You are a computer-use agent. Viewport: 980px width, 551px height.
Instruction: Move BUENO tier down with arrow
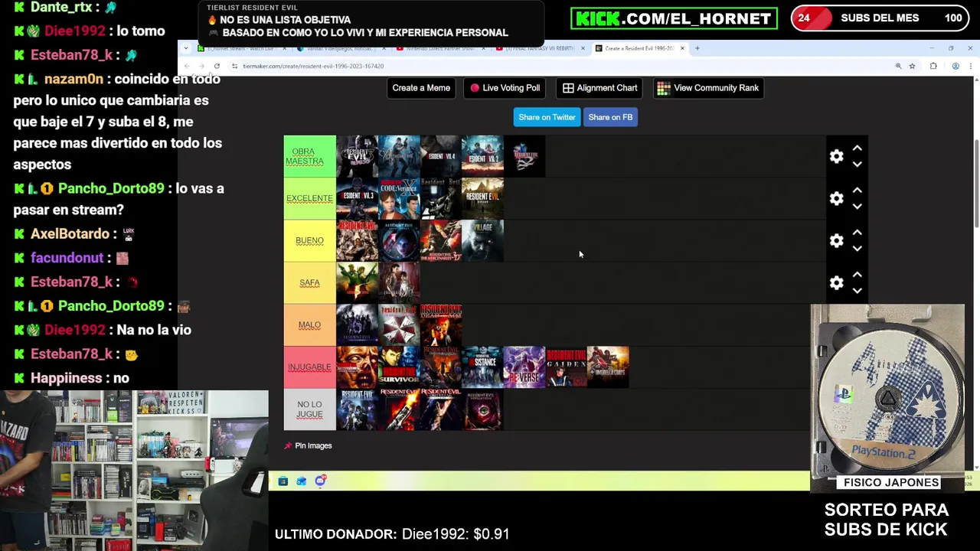coord(857,248)
